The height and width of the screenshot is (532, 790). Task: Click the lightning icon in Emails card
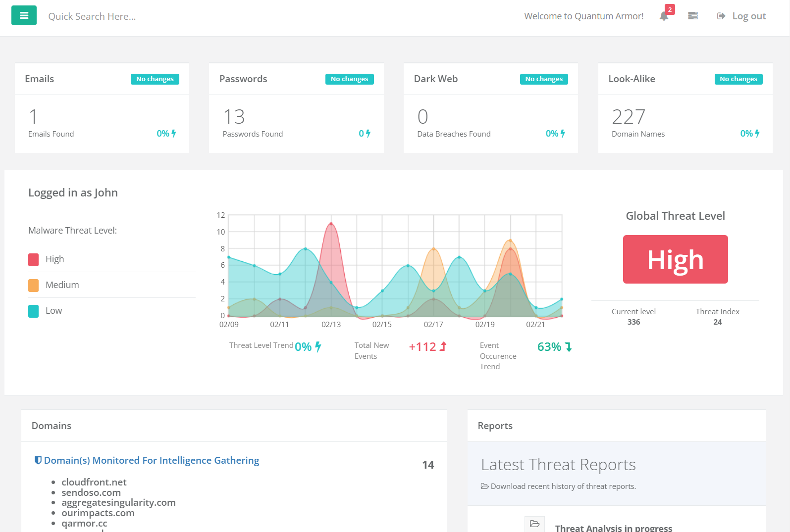[x=174, y=134]
